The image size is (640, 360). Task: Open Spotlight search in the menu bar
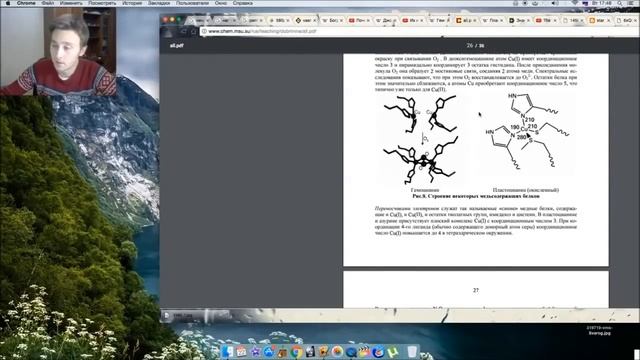click(620, 3)
